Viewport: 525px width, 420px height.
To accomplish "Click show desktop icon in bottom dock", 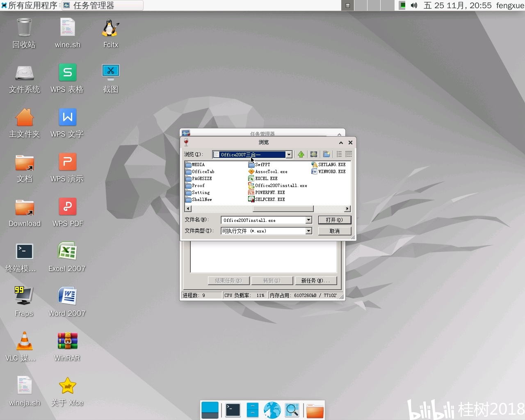I will [210, 410].
